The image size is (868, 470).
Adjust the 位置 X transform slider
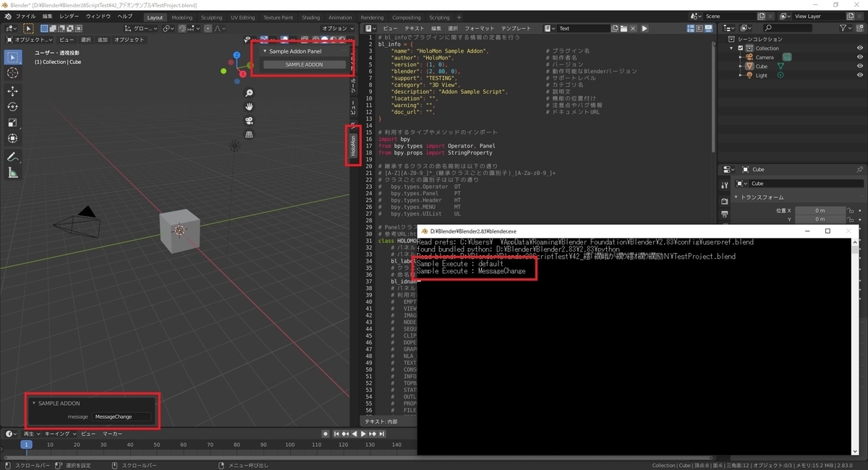[821, 210]
